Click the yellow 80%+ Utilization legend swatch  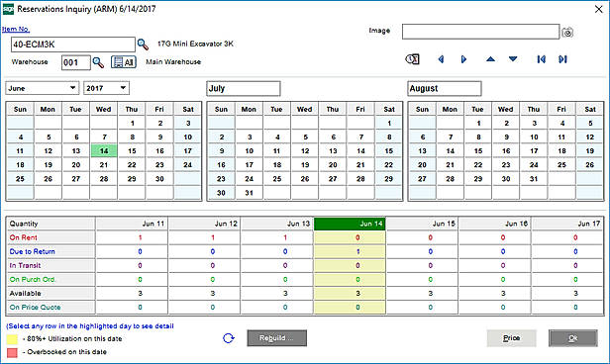click(x=12, y=339)
